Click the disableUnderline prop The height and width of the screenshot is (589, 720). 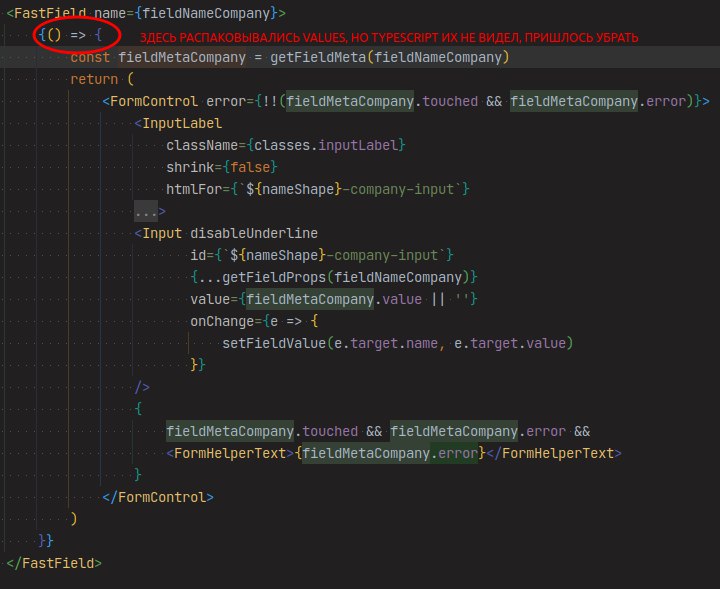coord(254,233)
